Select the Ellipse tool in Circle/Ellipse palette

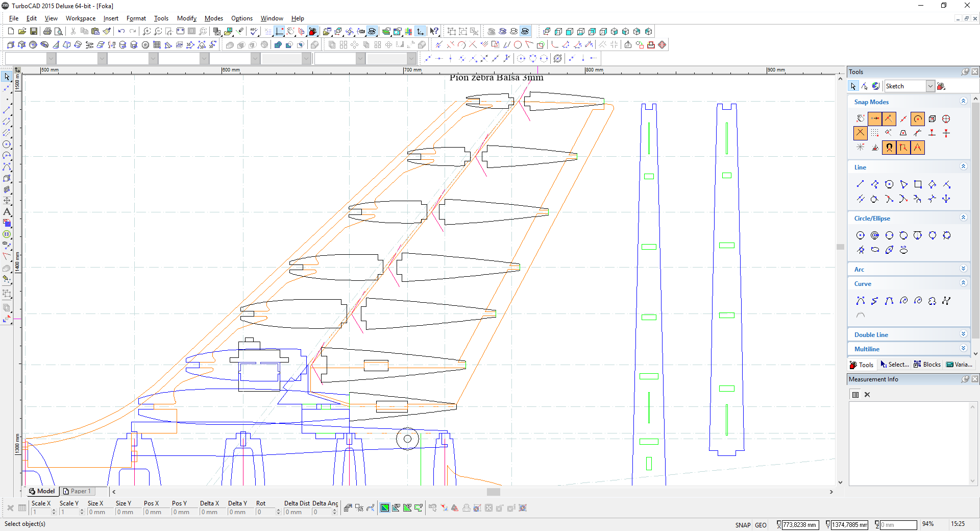click(x=875, y=250)
